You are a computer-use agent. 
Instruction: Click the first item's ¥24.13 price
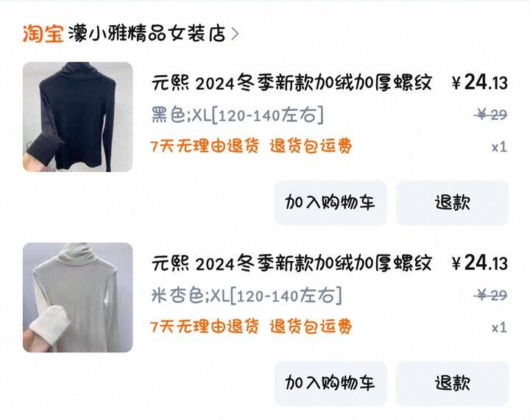point(480,82)
